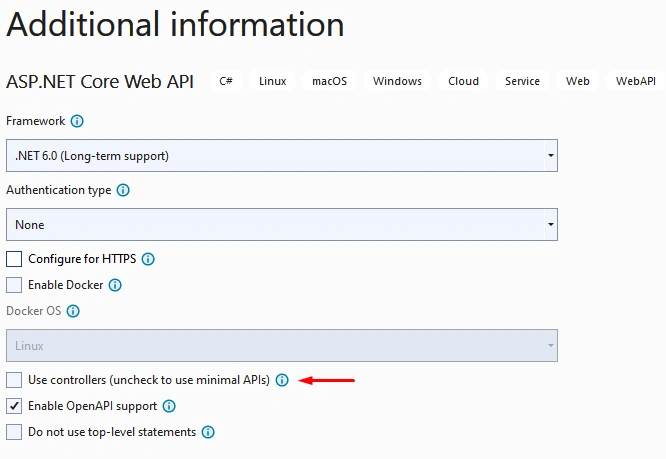Image resolution: width=666 pixels, height=459 pixels.
Task: Click the Docker OS label text
Action: [34, 311]
